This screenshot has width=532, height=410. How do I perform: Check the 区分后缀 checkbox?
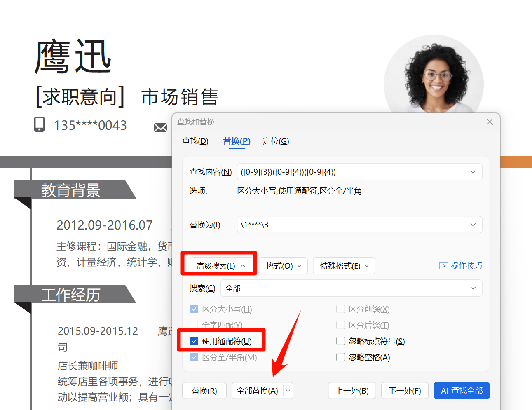[340, 325]
